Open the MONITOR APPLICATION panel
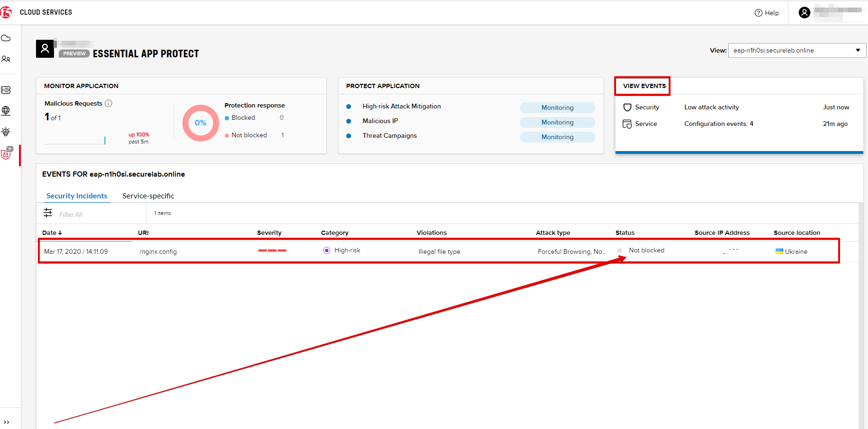 81,86
